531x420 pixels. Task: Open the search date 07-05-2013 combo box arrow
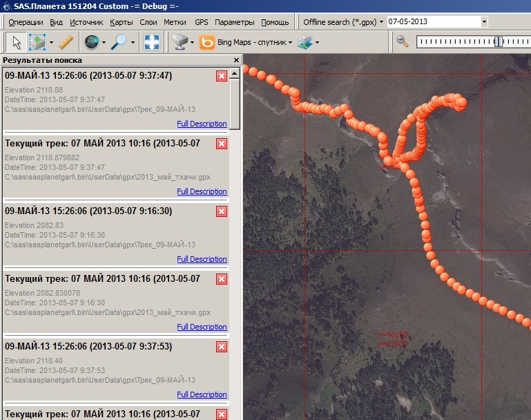(484, 22)
